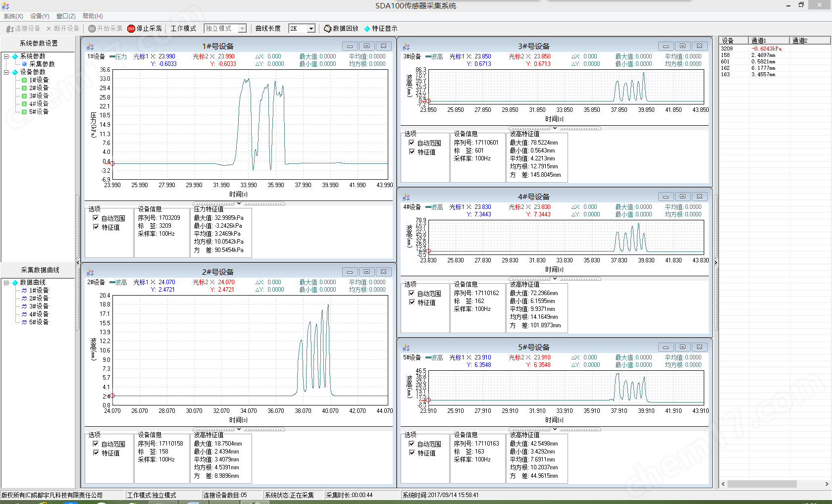This screenshot has height=504, width=832.
Task: Select 采集参数 node icon in tree
Action: pos(24,64)
